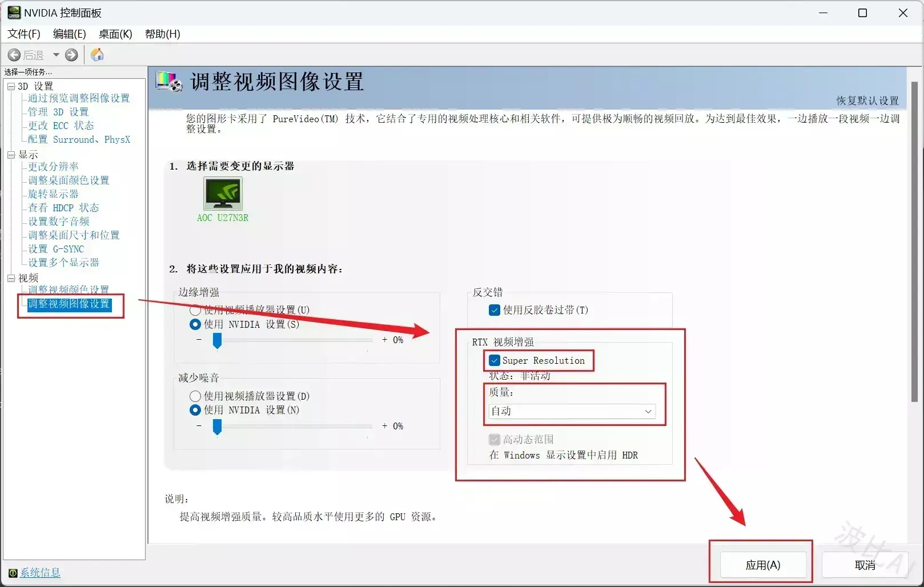Open 查看 HDCP 状态
924x587 pixels.
63,208
